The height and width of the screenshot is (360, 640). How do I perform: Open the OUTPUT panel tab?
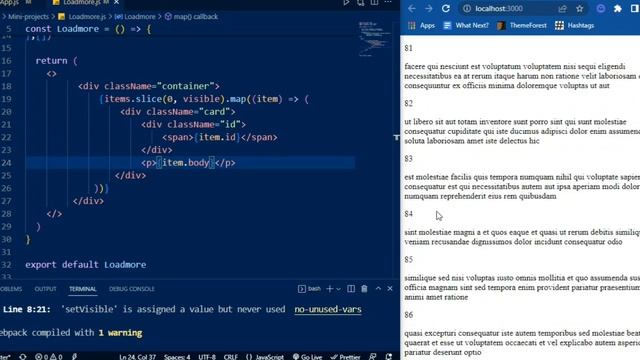click(45, 289)
